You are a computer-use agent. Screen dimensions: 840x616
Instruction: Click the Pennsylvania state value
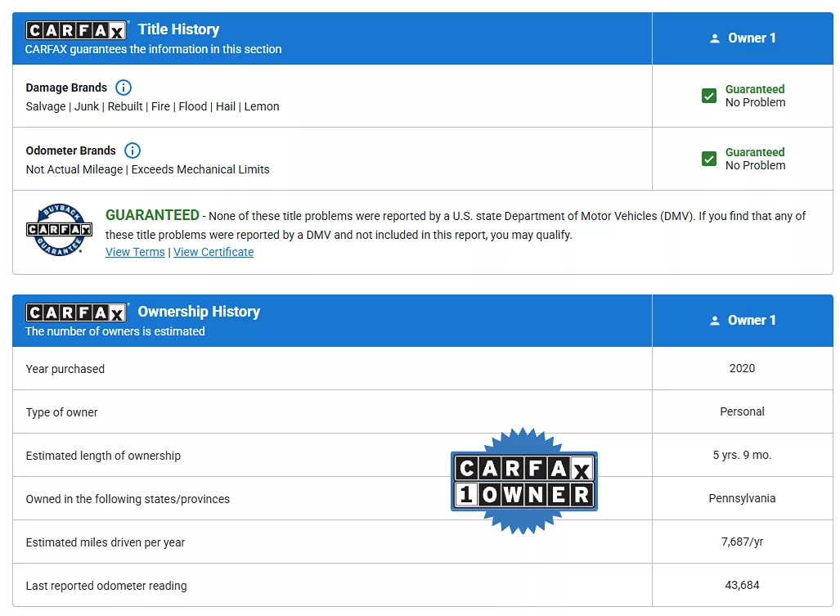point(742,498)
